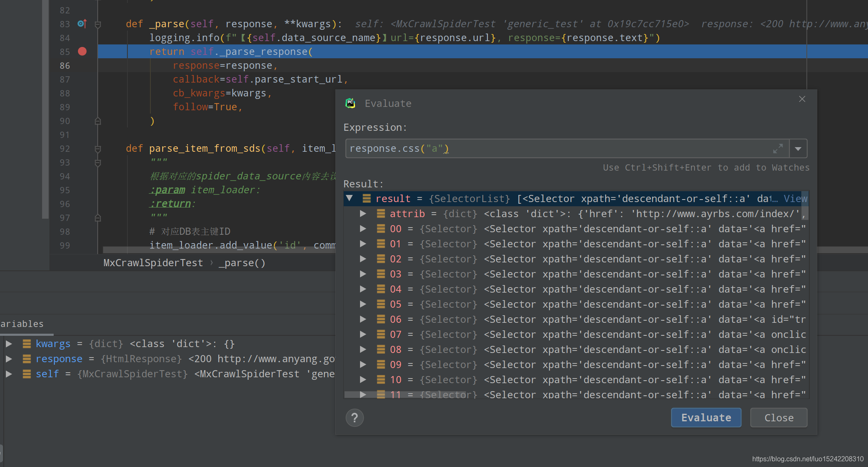Expand Selector item 01
The width and height of the screenshot is (868, 467).
point(363,244)
